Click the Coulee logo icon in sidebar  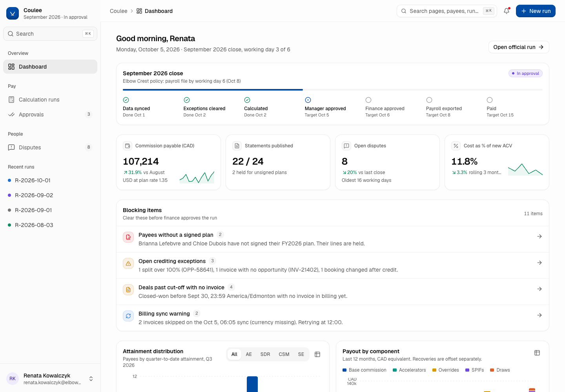[x=13, y=13]
